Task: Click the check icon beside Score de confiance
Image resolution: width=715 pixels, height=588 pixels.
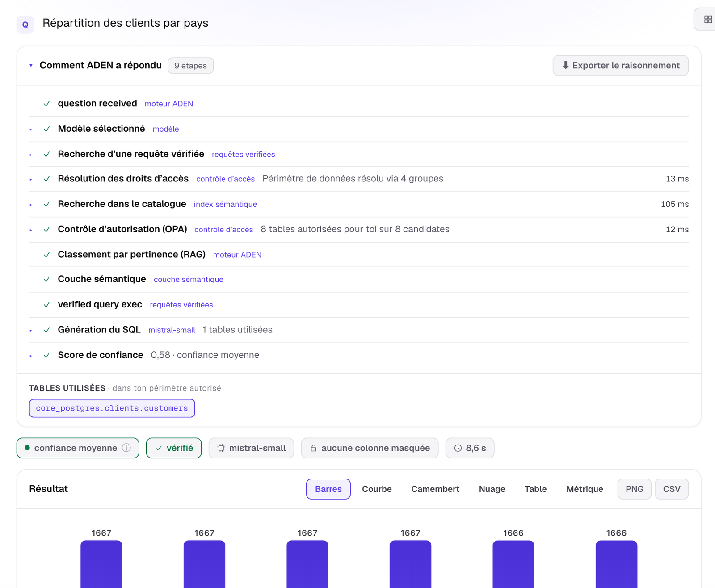Action: (46, 355)
